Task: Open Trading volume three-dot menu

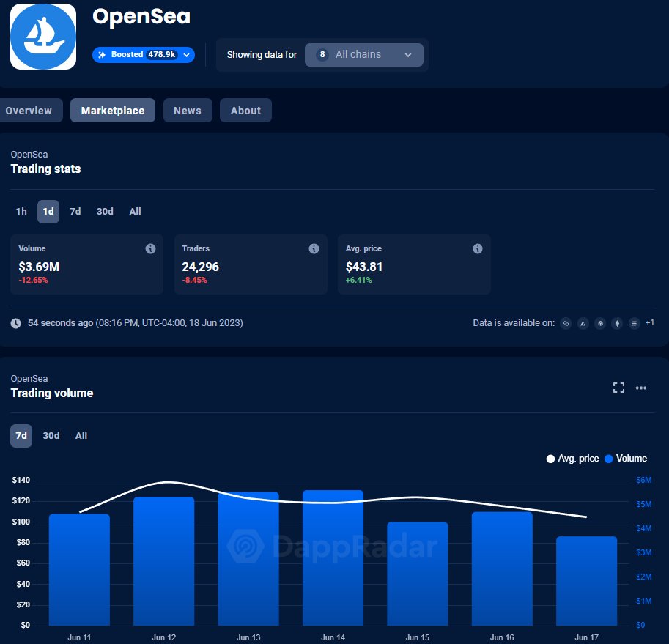Action: click(641, 388)
